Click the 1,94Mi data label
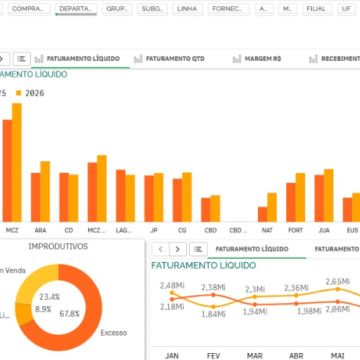360x360 pixels. click(255, 312)
